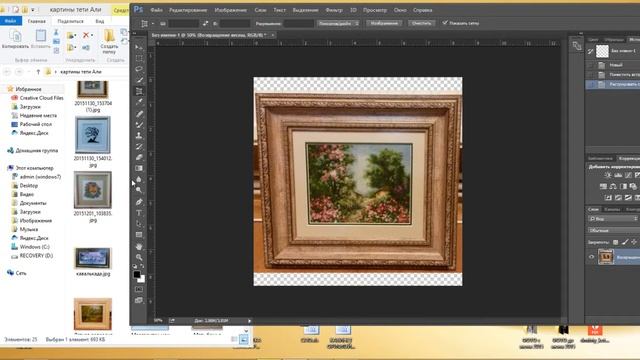
Task: Select the Eyedropper tool
Action: click(139, 102)
